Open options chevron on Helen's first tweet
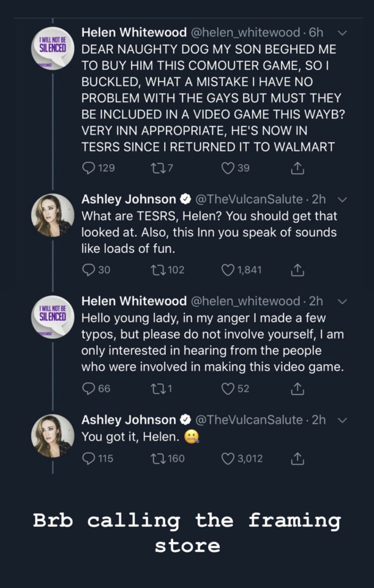The image size is (374, 588). [342, 33]
